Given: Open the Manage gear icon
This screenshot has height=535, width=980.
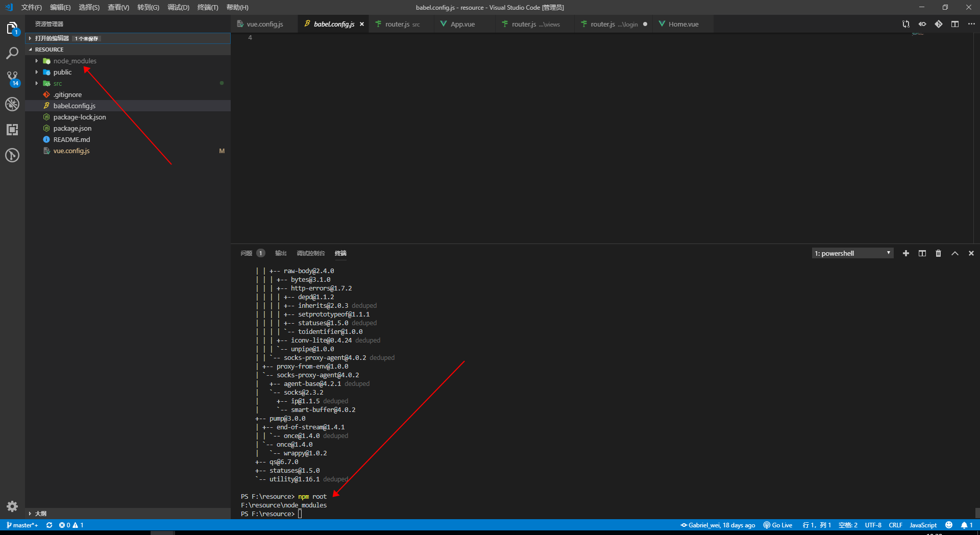Looking at the screenshot, I should coord(12,506).
